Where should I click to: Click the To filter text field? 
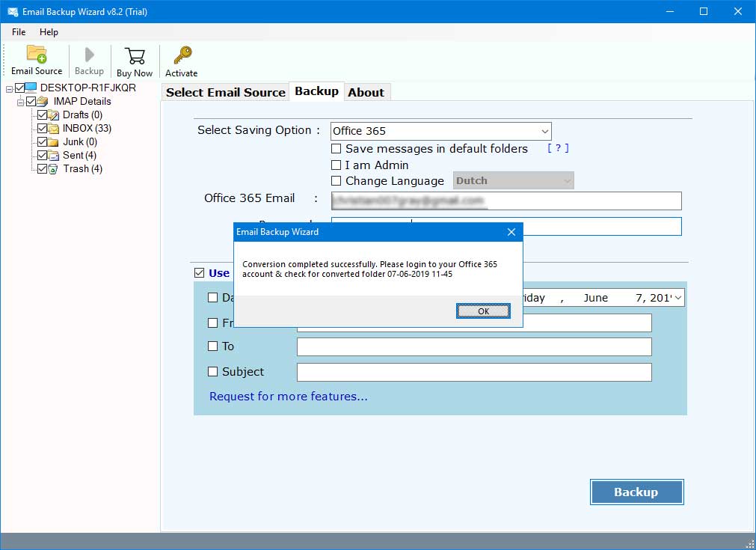(x=474, y=347)
